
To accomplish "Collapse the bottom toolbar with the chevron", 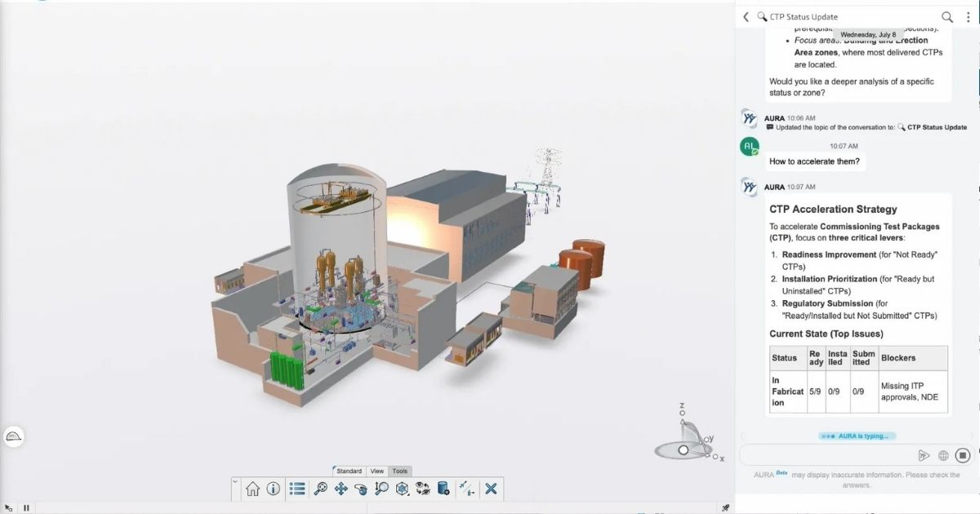I will (236, 482).
